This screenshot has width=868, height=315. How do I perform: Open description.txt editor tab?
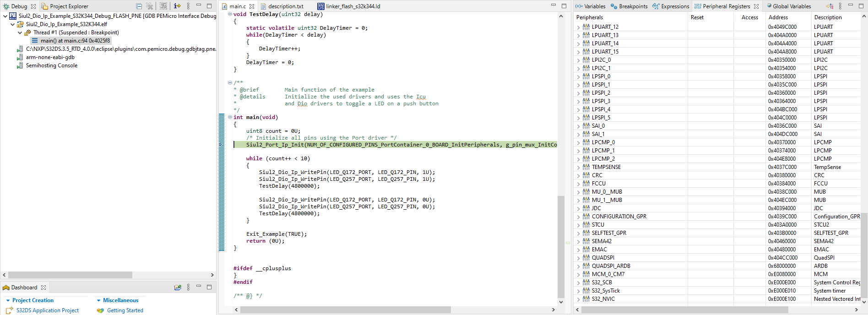coord(282,6)
